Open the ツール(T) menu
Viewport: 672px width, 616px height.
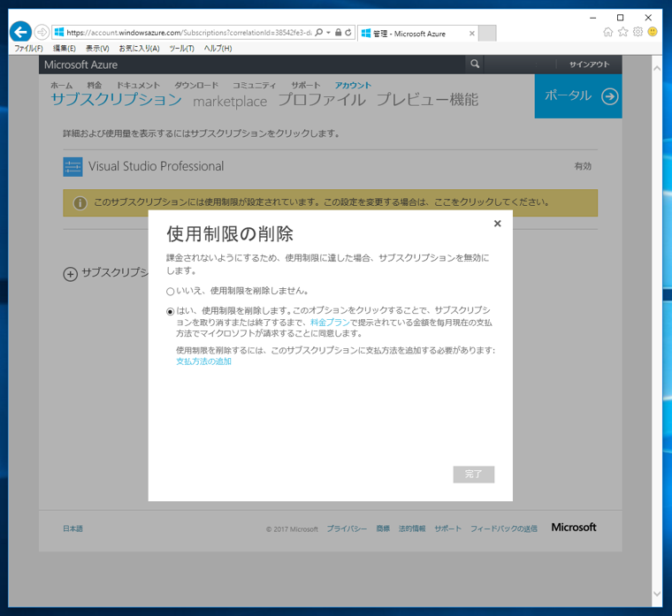coord(181,49)
